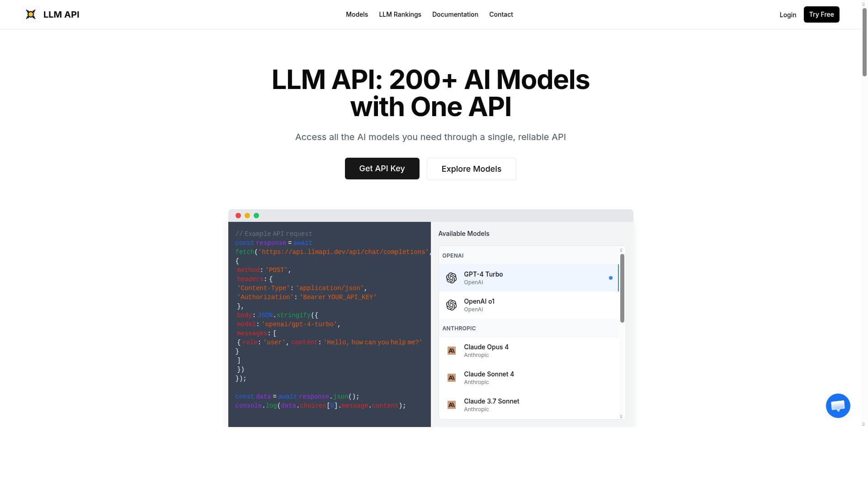Screen dimensions: 868x488
Task: Open the Models nav item
Action: pos(357,14)
